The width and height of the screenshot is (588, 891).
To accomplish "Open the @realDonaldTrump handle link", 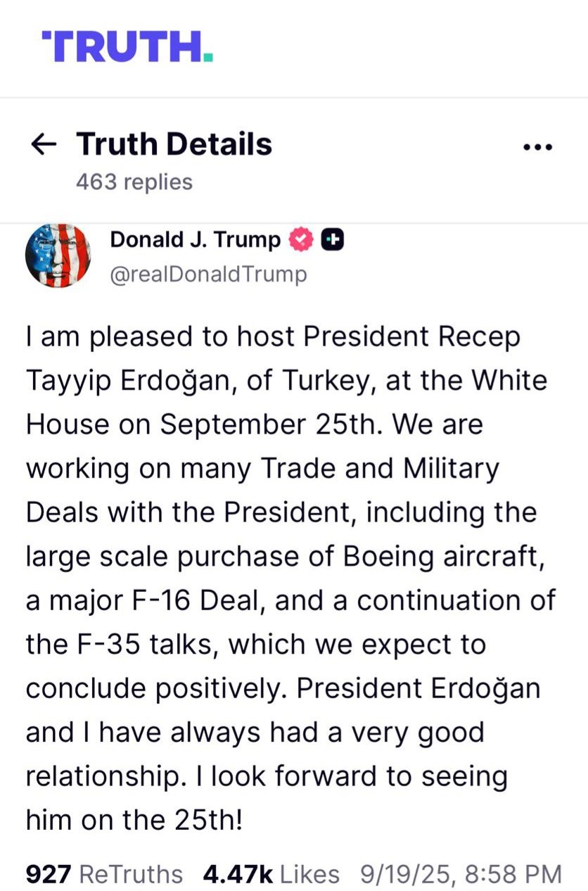I will pyautogui.click(x=208, y=274).
